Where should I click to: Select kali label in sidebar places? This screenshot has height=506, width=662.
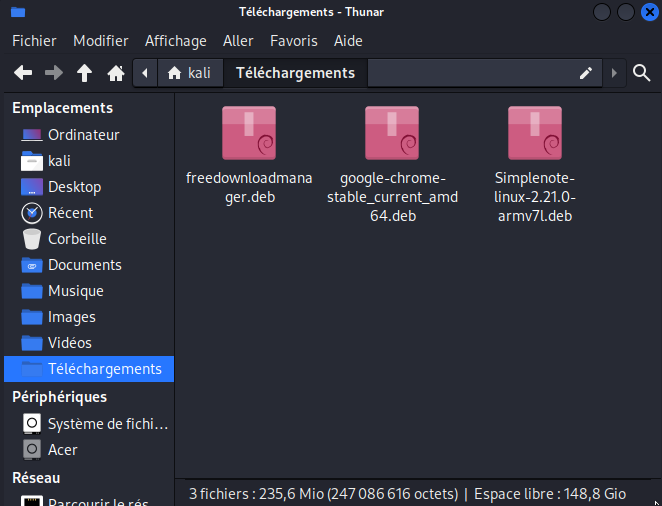59,161
